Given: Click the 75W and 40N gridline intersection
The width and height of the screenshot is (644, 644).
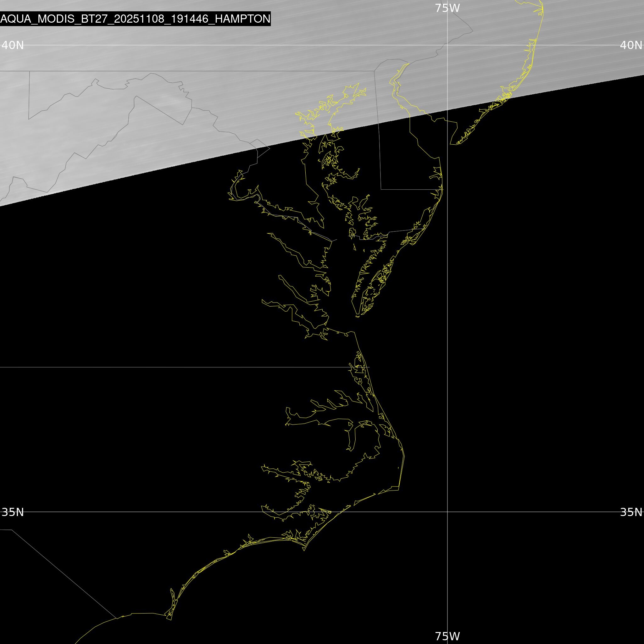Looking at the screenshot, I should pyautogui.click(x=447, y=45).
